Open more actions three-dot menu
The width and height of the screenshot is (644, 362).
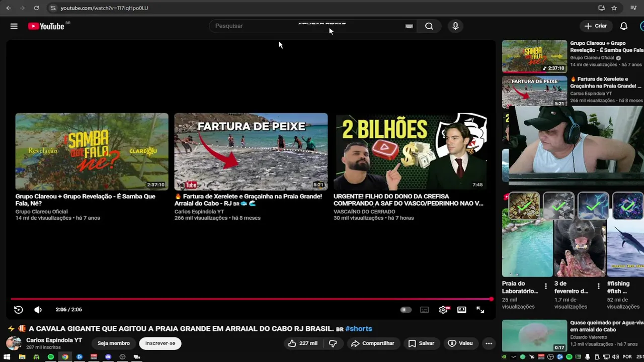[489, 343]
